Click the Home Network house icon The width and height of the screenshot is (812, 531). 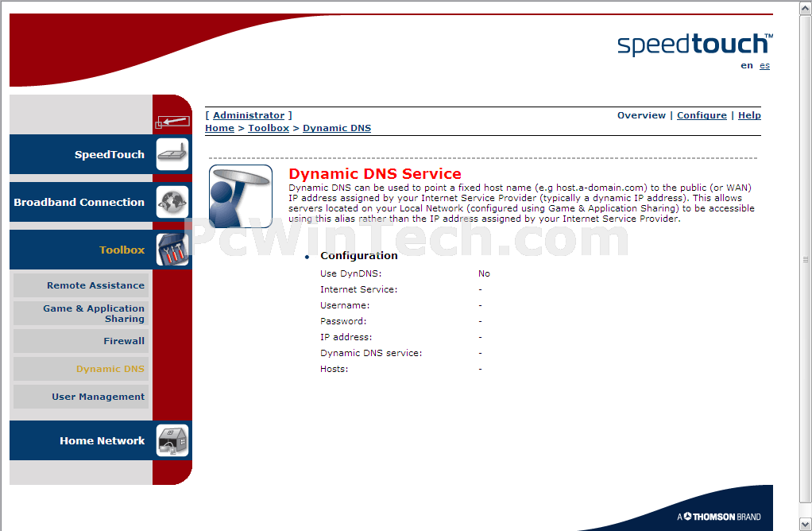[x=172, y=441]
